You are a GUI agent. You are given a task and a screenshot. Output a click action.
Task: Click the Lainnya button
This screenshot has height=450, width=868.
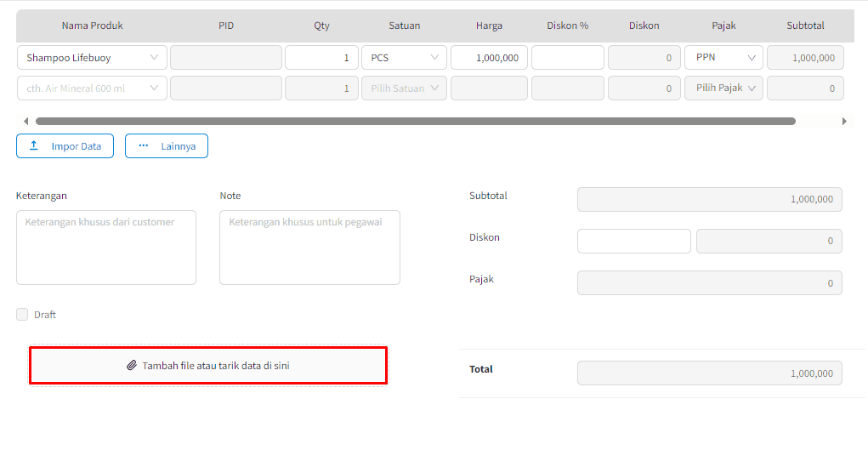click(167, 146)
